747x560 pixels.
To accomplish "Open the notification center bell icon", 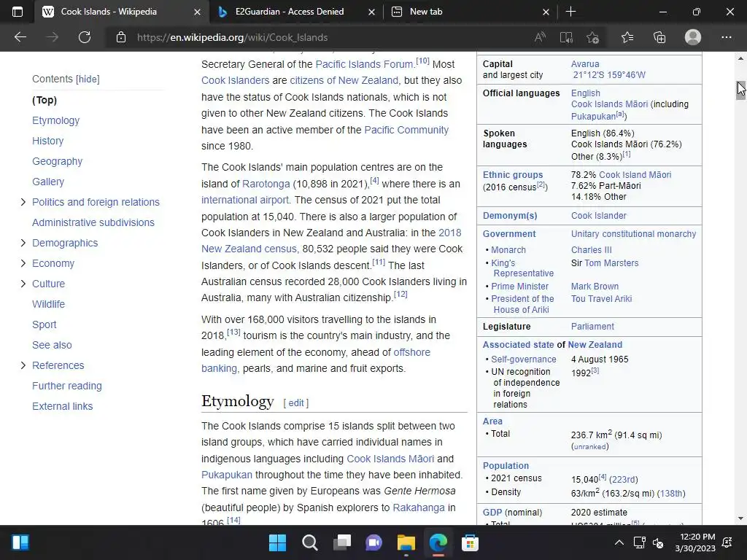I will pos(727,542).
